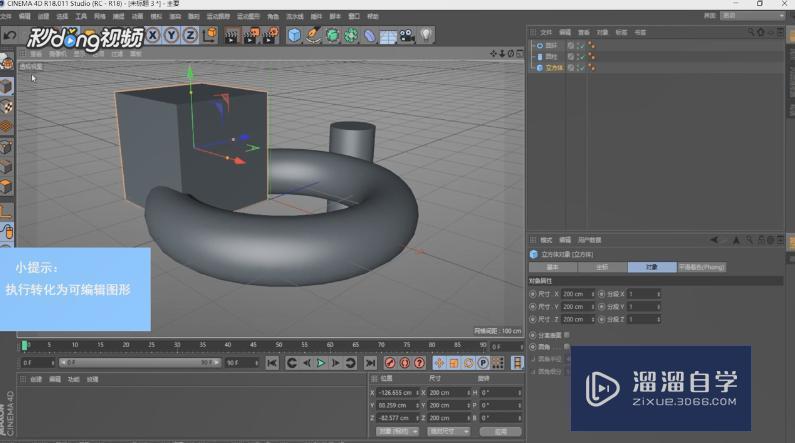The width and height of the screenshot is (795, 443).
Task: Open the 编辑 menu in main menu bar
Action: coord(24,16)
